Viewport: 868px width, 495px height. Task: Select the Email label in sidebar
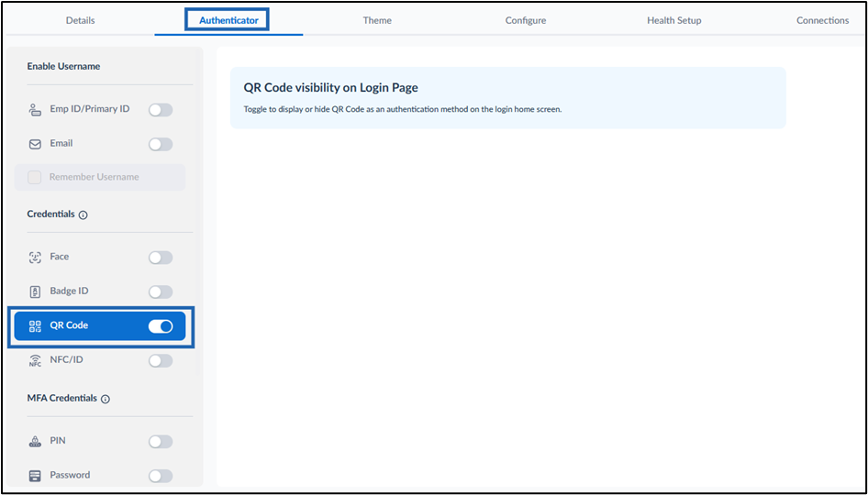pyautogui.click(x=61, y=143)
